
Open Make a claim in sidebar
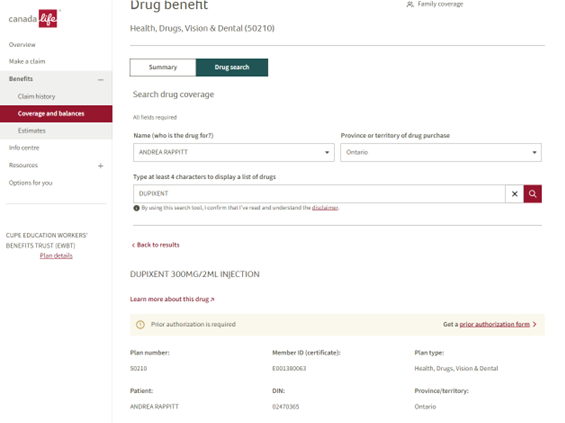[27, 61]
